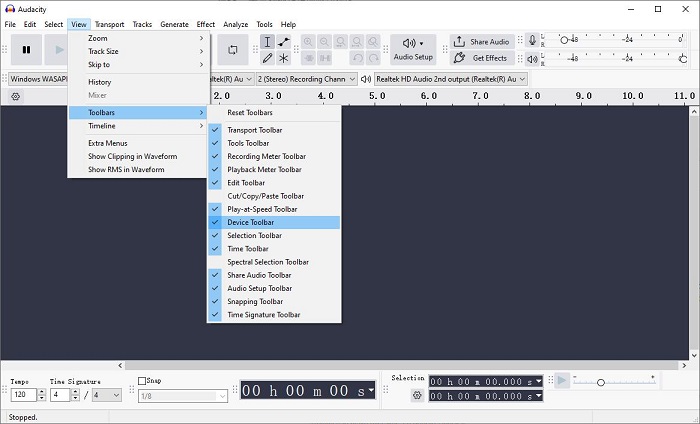
Task: Toggle Playback Meter Toolbar entry
Action: (274, 170)
